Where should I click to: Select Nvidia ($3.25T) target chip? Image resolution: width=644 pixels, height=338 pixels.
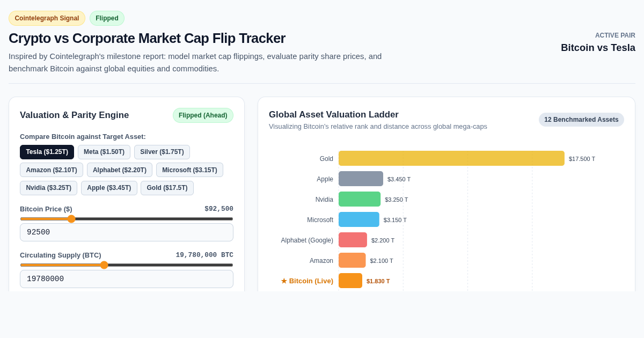pos(48,188)
